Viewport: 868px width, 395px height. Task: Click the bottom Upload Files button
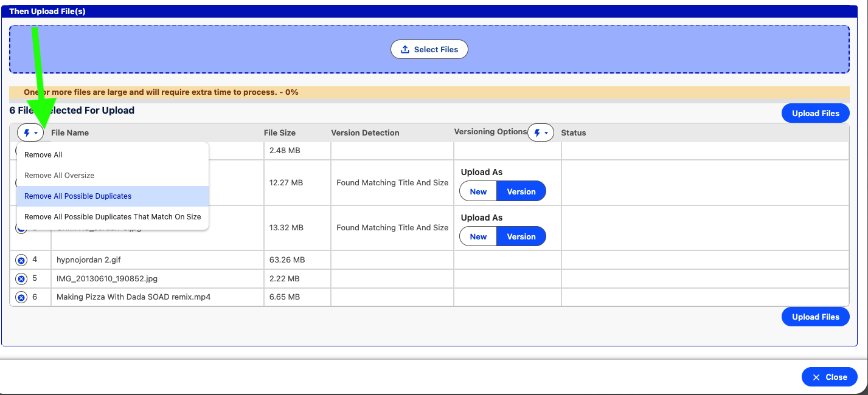[x=815, y=317]
